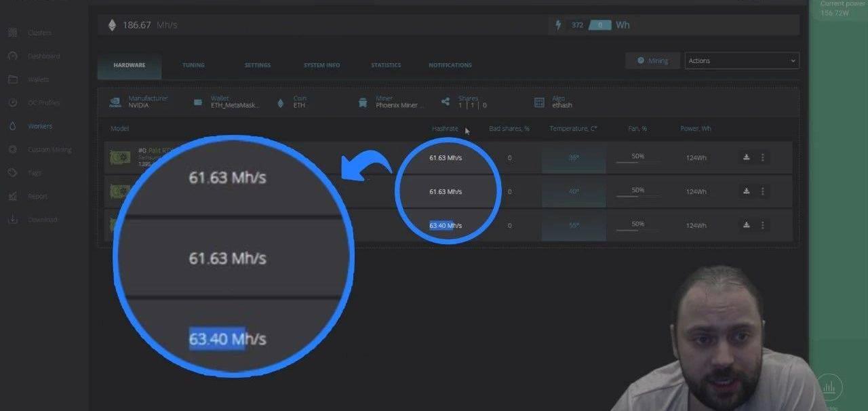Click 124Wh power cell in #0 Palit row
This screenshot has width=868, height=411.
coord(696,157)
